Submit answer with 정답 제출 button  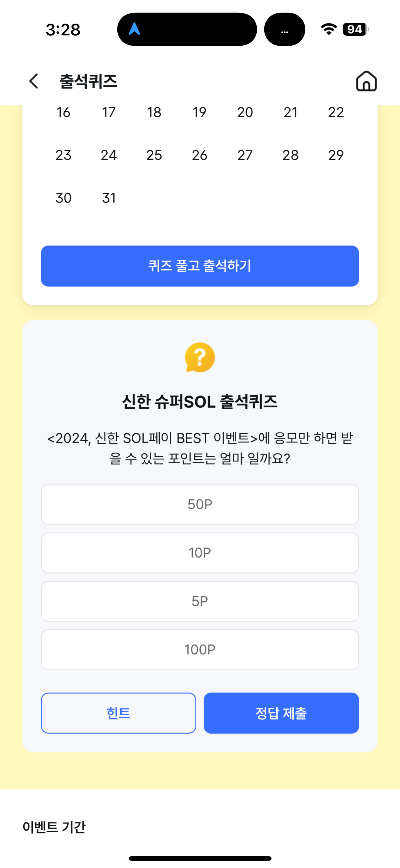[x=281, y=713]
